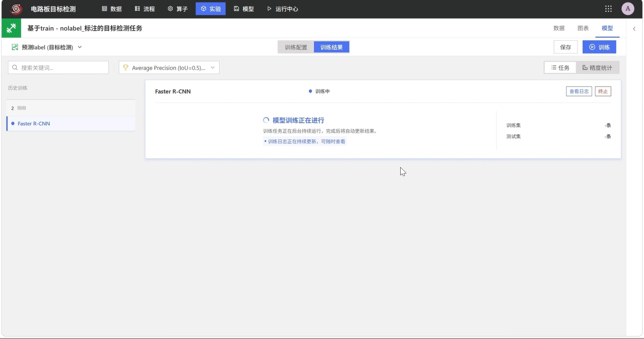Click the 保存 button
Viewport: 644px width, 339px height.
click(x=565, y=47)
